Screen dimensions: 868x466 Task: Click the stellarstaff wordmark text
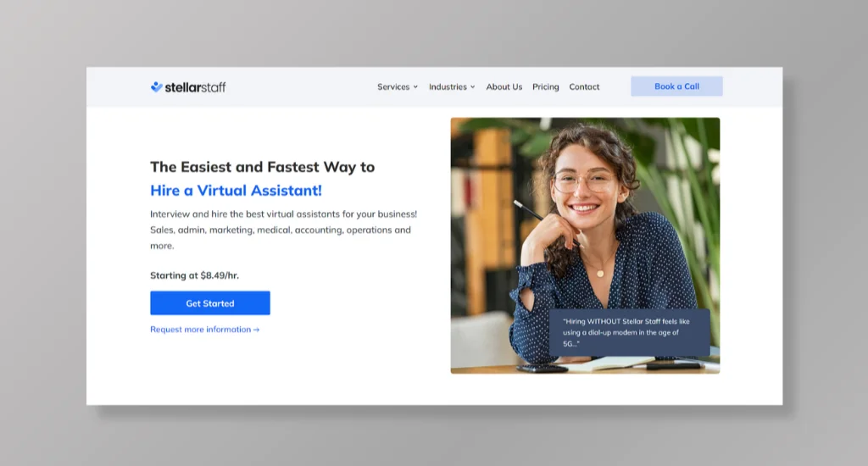coord(196,87)
